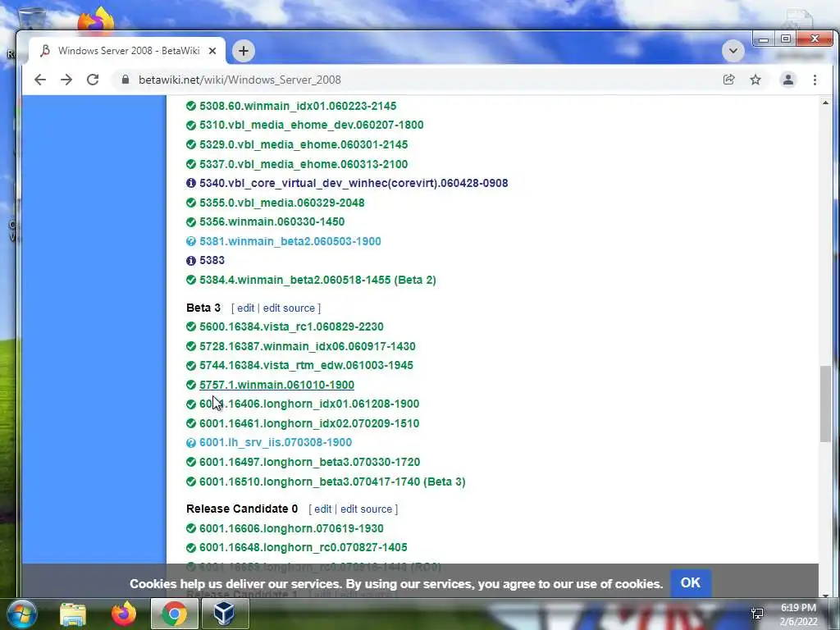Close the Windows Server 2008 - BetaWiki tab
Viewport: 840px width, 630px height.
212,51
